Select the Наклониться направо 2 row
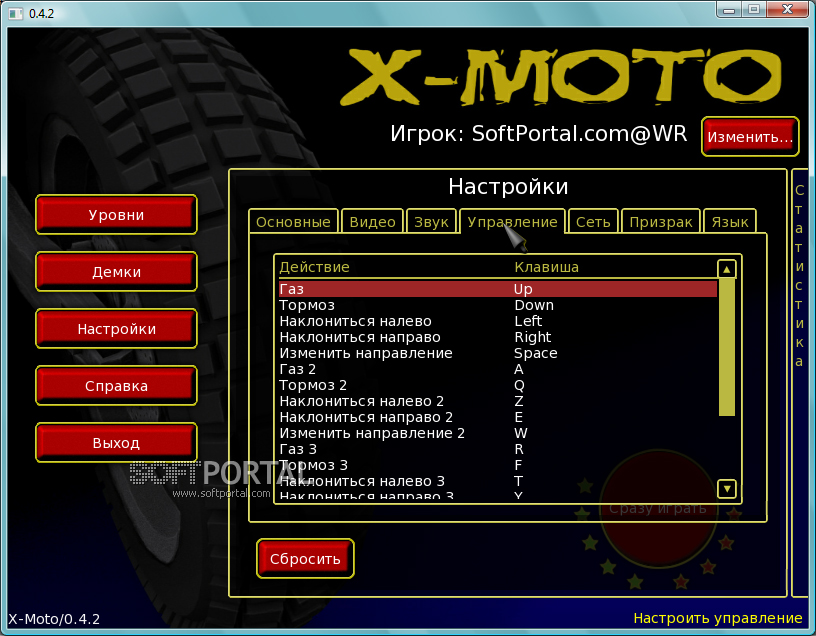The width and height of the screenshot is (816, 636). 498,417
